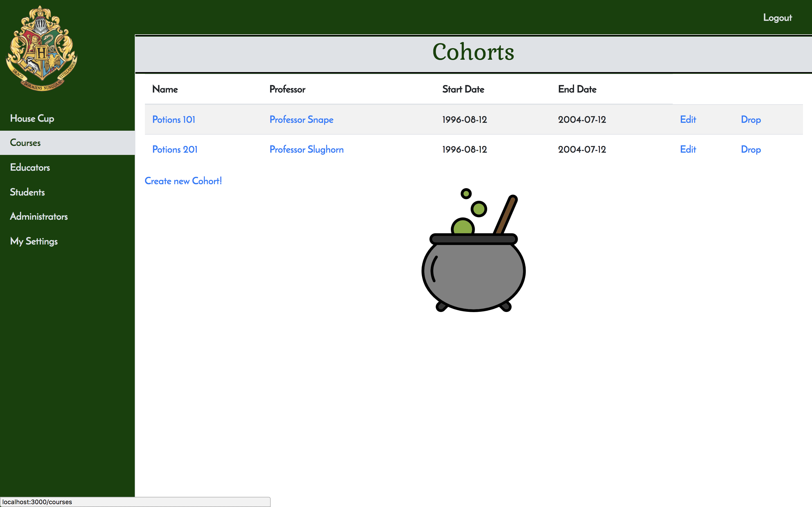812x507 pixels.
Task: Navigate to Administrators
Action: [39, 217]
